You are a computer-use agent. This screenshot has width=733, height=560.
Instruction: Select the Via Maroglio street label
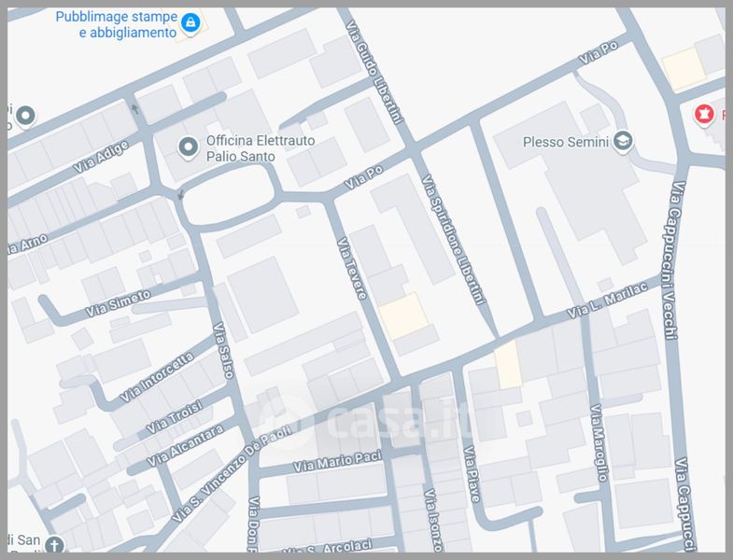(599, 442)
